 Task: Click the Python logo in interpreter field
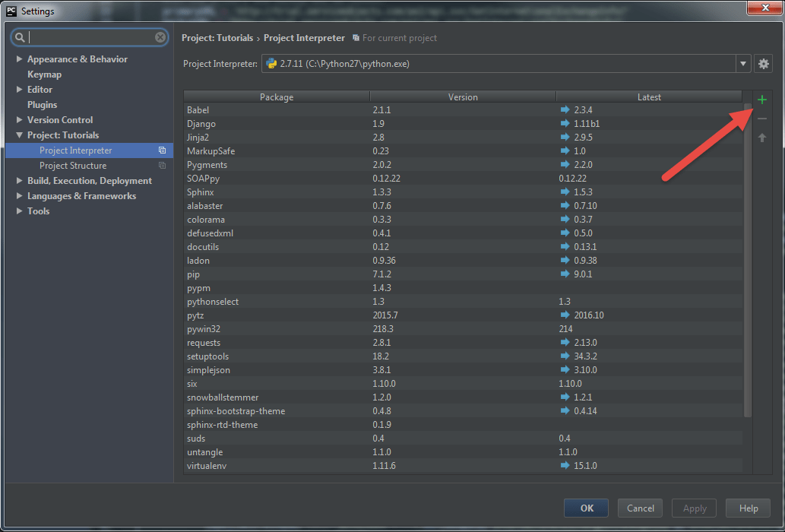pos(271,64)
